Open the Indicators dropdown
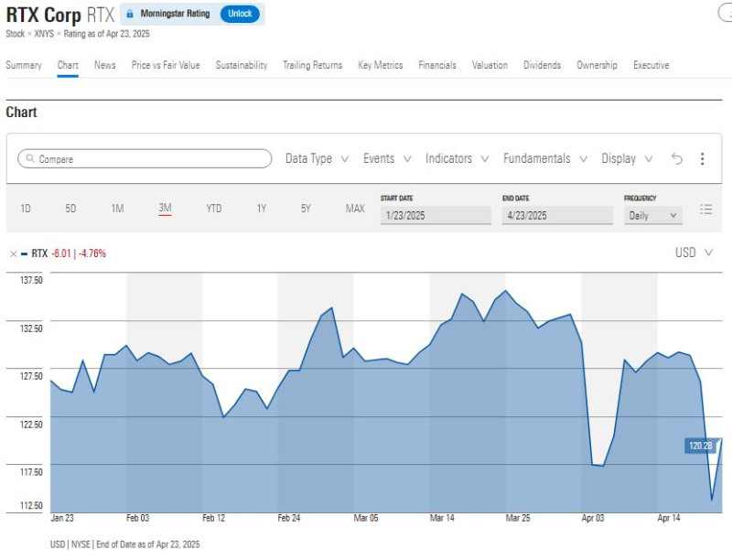The height and width of the screenshot is (560, 732). click(x=457, y=158)
